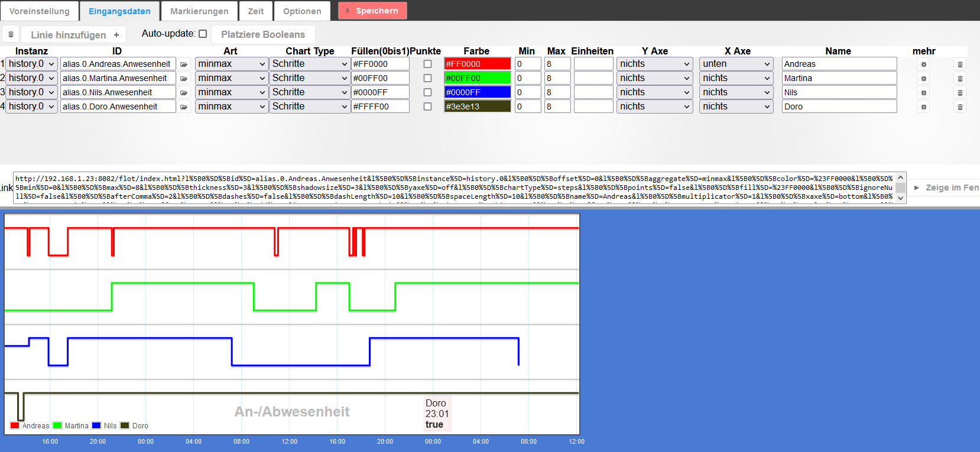Open Art dropdown for Martina row

[232, 78]
